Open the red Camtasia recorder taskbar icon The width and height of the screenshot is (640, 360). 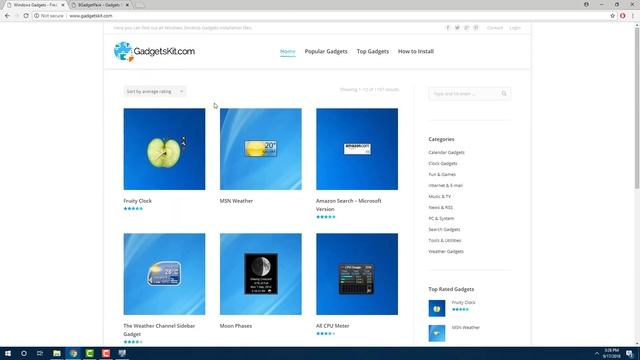[106, 353]
